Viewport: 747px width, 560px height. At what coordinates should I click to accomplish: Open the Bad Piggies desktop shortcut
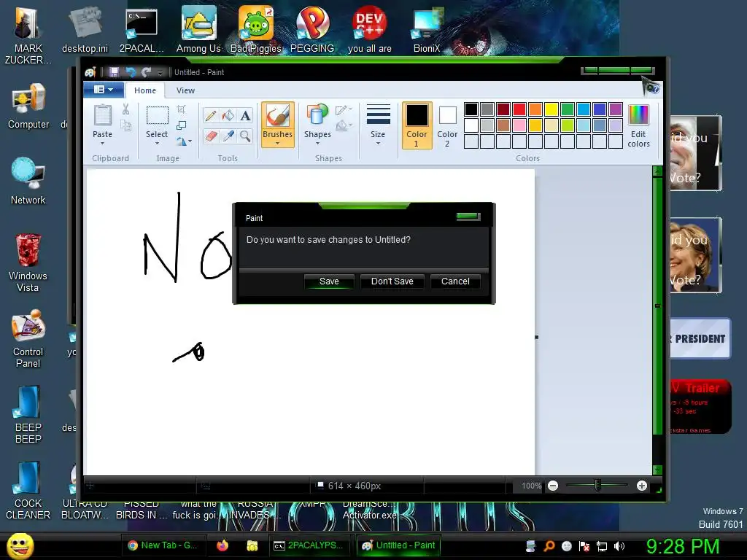pyautogui.click(x=256, y=29)
